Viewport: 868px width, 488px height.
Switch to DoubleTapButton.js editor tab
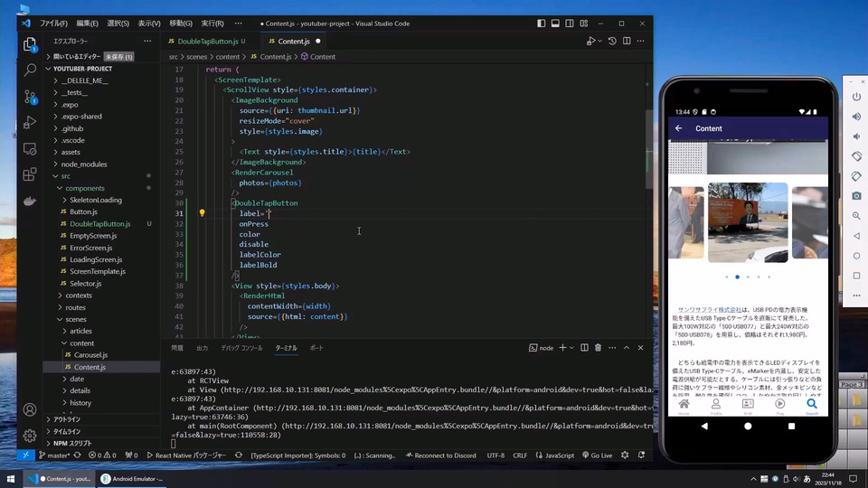[208, 41]
